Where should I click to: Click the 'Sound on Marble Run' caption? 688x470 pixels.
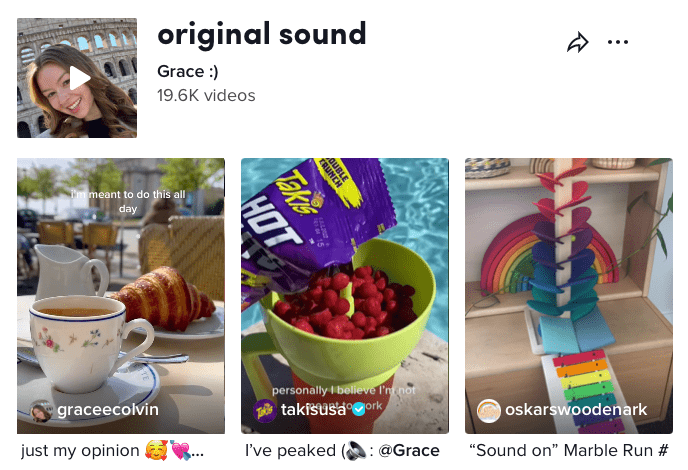pyautogui.click(x=569, y=451)
